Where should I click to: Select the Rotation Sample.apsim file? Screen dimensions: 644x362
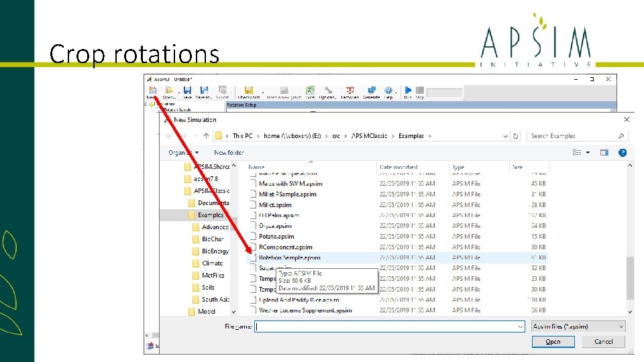[x=290, y=257]
